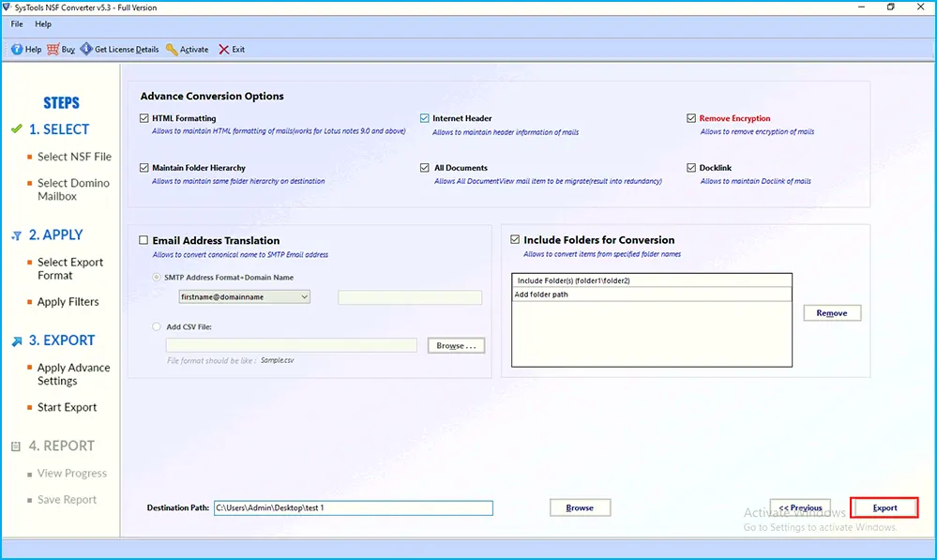Open the firstname@domainname format dropdown
The image size is (937, 560).
pos(245,297)
